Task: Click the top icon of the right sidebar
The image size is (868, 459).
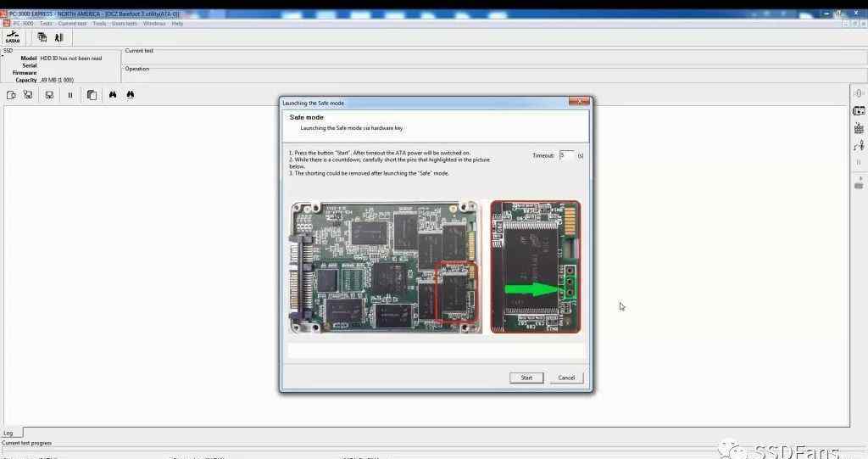Action: (x=859, y=93)
